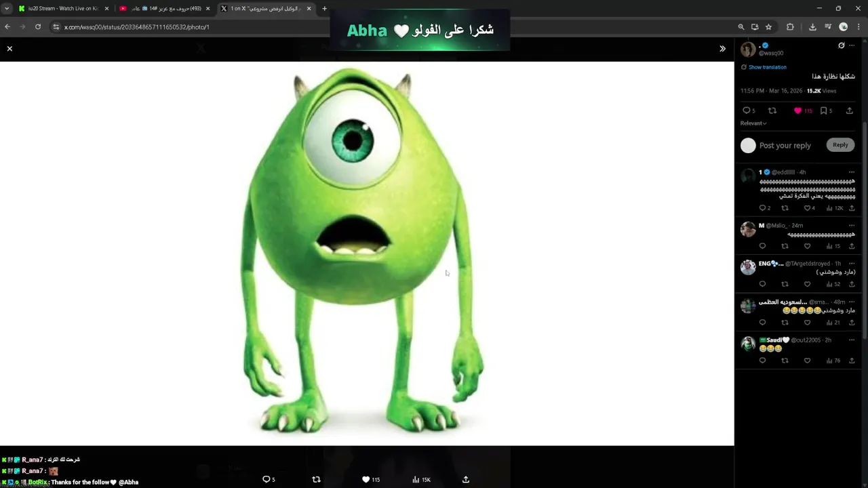
Task: Like the reply by @Msllo_
Action: [x=807, y=246]
